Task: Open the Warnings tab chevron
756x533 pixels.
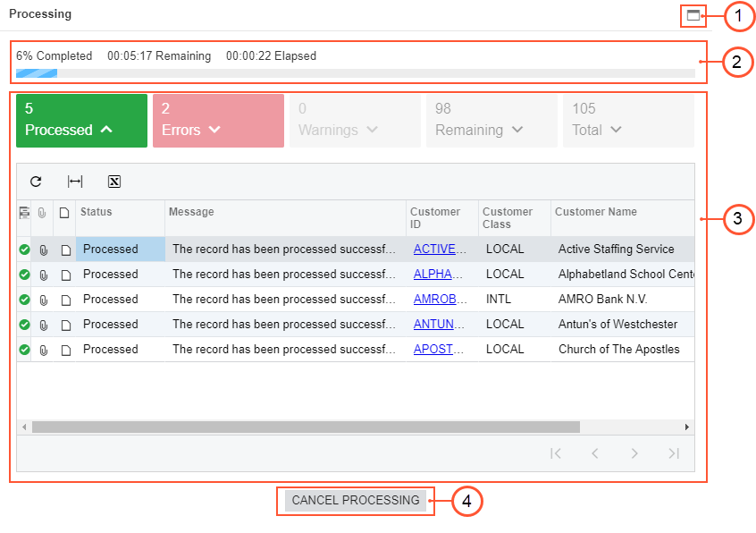Action: pos(372,131)
